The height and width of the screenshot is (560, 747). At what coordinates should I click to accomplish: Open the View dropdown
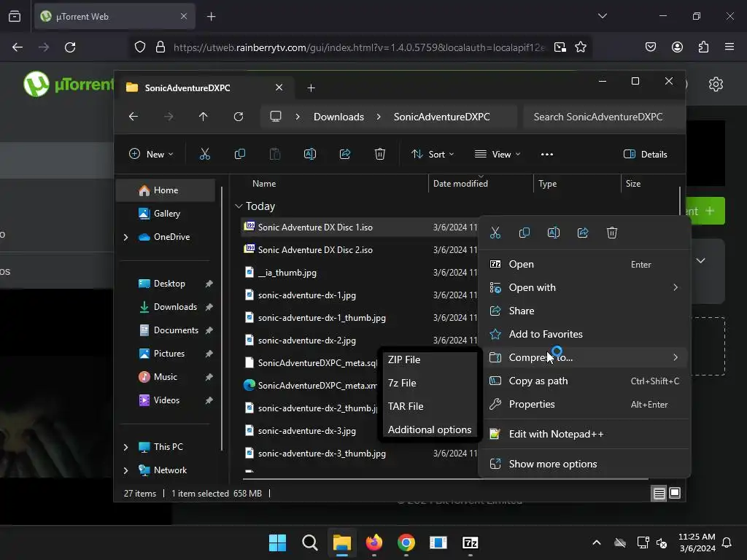coord(498,155)
